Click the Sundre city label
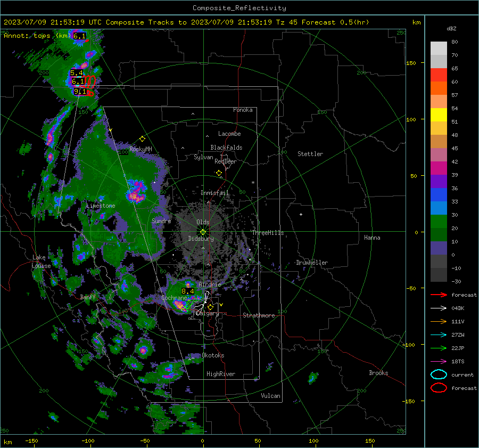The height and width of the screenshot is (448, 479). coord(161,221)
